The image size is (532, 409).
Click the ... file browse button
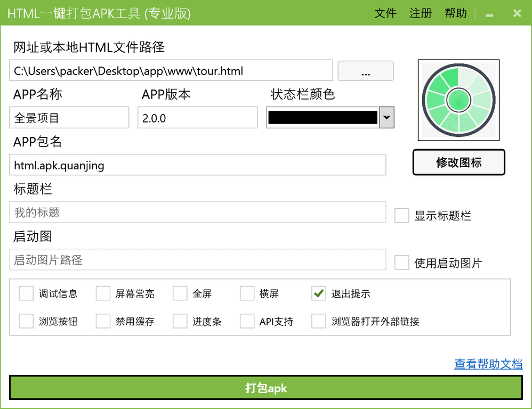[366, 70]
